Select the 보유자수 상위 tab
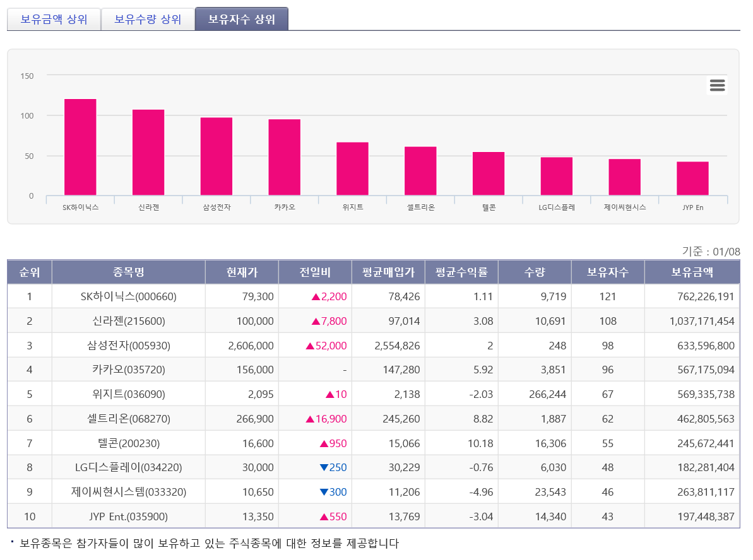Viewport: 753px width, 560px height. 242,19
